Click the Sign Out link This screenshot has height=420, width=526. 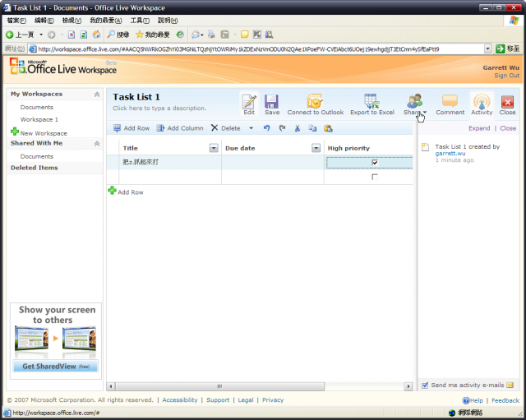tap(506, 76)
